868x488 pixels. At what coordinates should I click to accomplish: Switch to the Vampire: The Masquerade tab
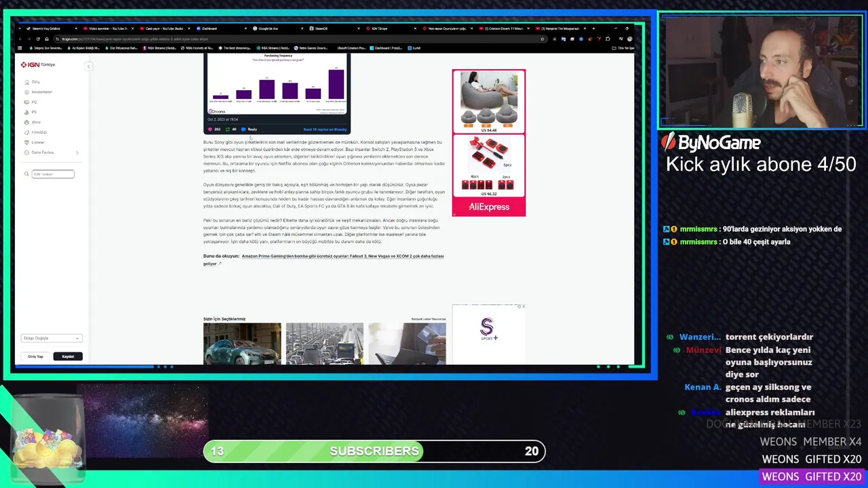560,28
